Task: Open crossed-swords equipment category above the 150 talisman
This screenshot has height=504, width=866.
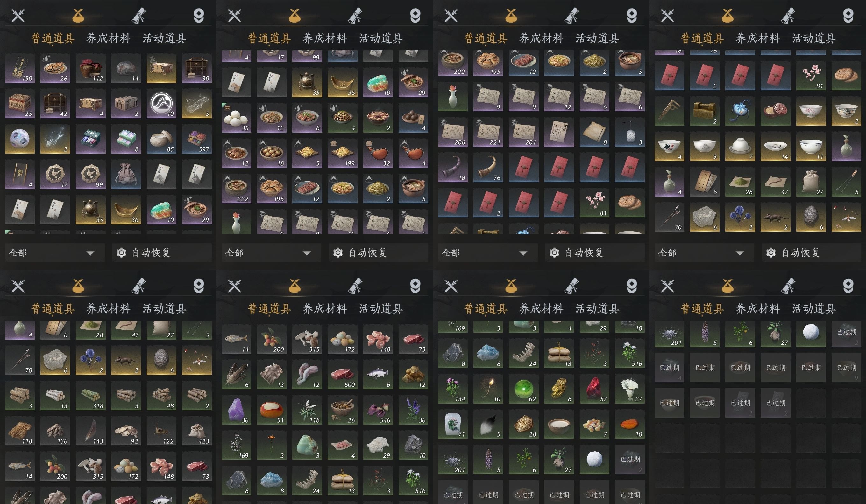Action: (x=18, y=16)
